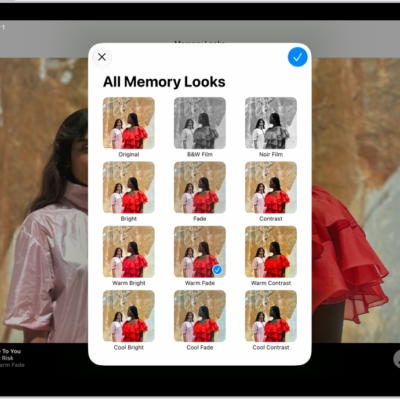Choose the Cool Bright look thumbnail
400x400 pixels.
[129, 316]
